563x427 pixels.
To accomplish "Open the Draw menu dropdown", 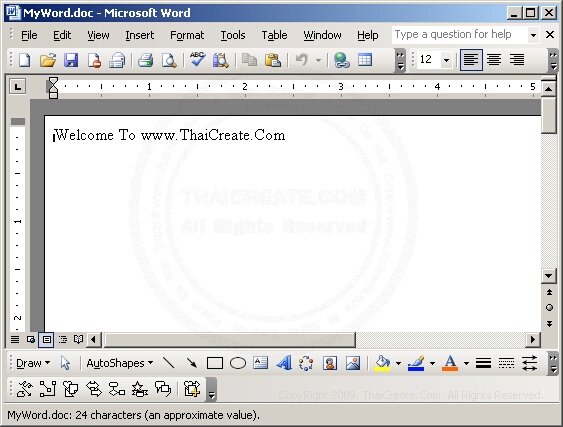I will (33, 363).
